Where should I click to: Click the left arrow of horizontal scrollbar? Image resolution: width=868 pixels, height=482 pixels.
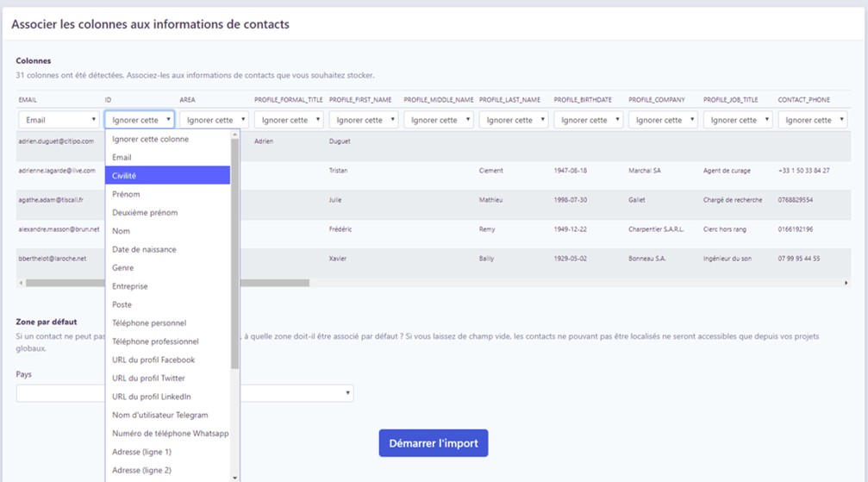[20, 283]
